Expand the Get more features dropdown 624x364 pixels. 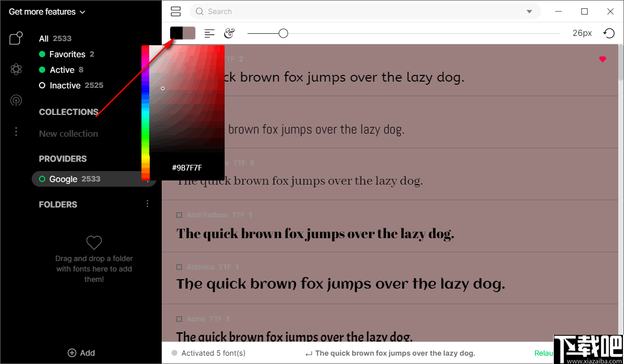pos(47,11)
